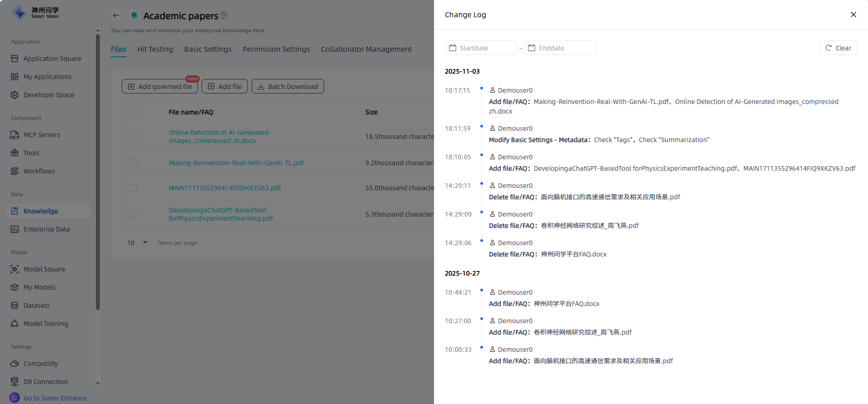The width and height of the screenshot is (868, 404).
Task: Open Application Square from the sidebar
Action: 52,59
